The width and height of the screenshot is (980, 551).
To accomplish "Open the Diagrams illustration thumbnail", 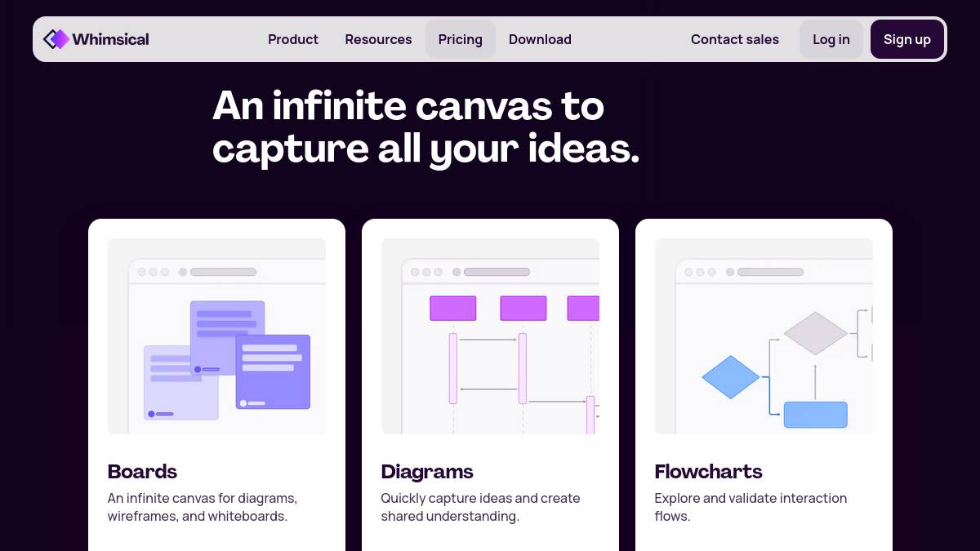I will tap(490, 336).
